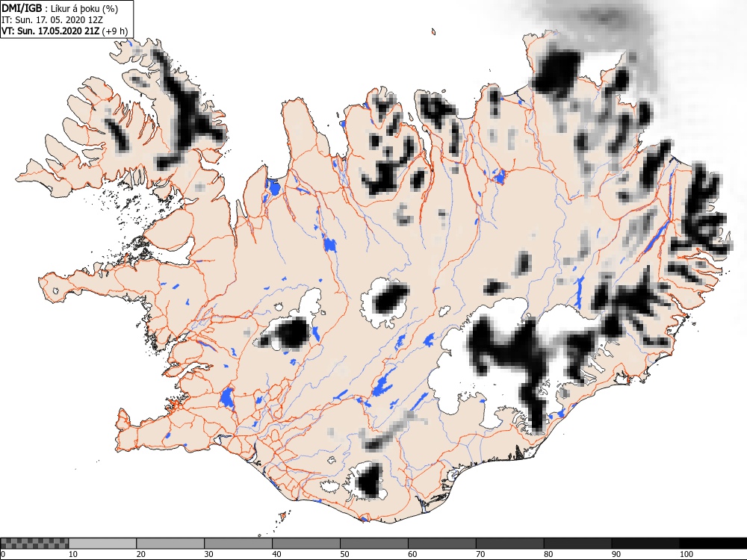Click the valid time line 'VT: Sun. 17.05.2020 21Z'

tap(51, 31)
